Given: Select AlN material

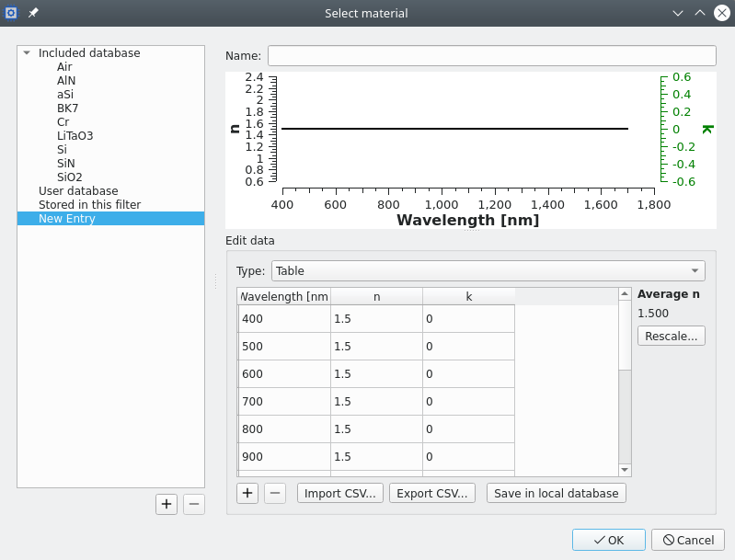Looking at the screenshot, I should 66,81.
